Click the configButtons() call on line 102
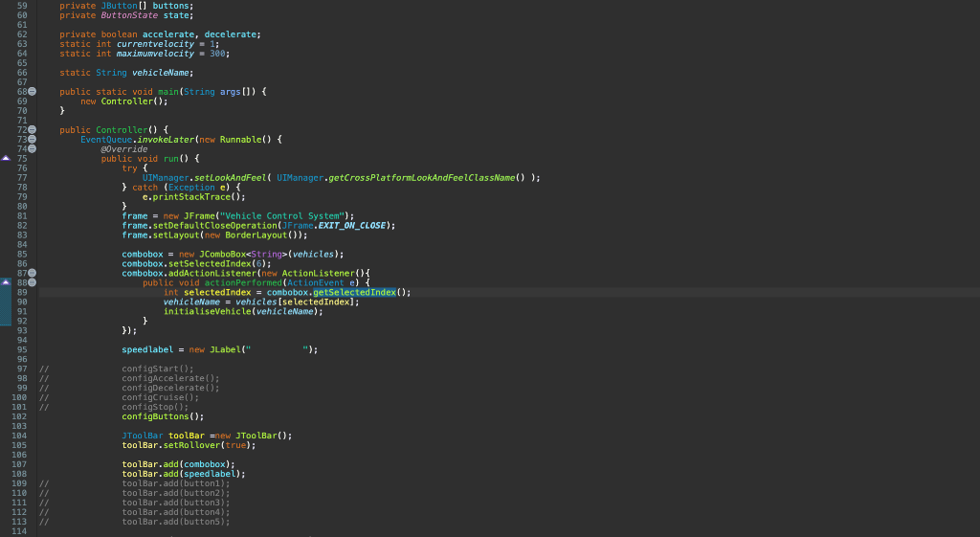The image size is (980, 537). [163, 416]
